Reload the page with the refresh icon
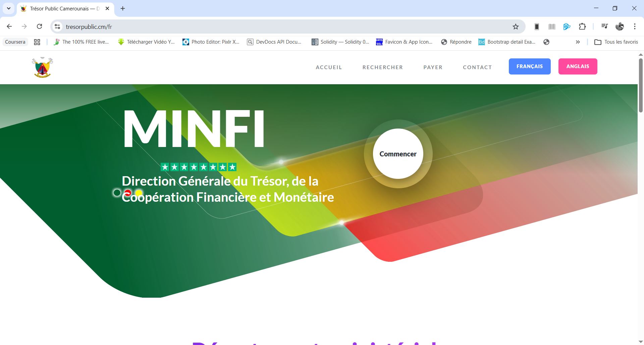Image resolution: width=644 pixels, height=345 pixels. pos(39,27)
